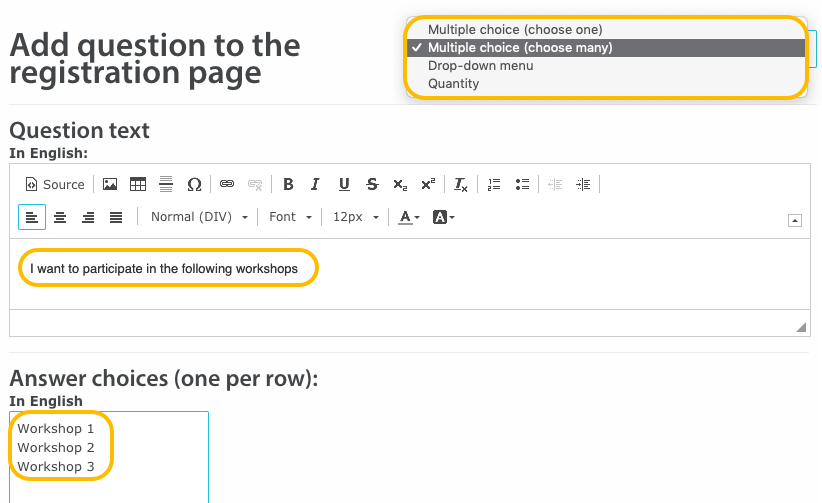Apply strikethrough formatting
The image size is (822, 503).
pos(372,184)
